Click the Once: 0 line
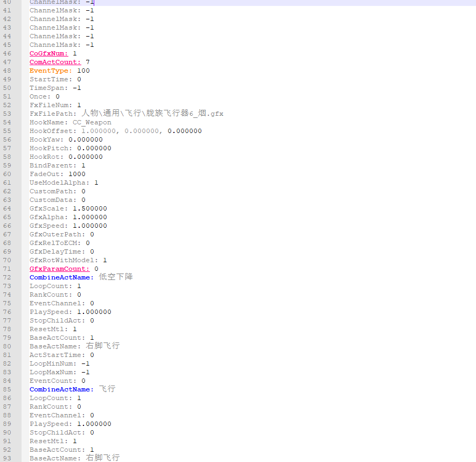 (45, 96)
